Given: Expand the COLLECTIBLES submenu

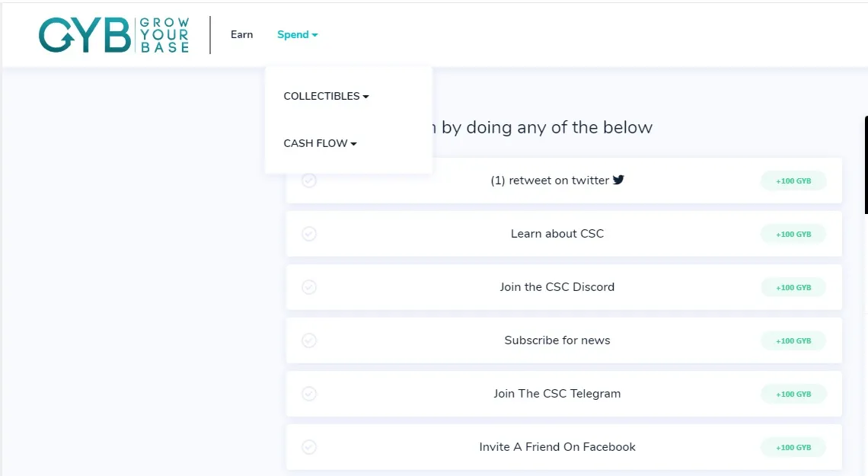Looking at the screenshot, I should click(326, 96).
